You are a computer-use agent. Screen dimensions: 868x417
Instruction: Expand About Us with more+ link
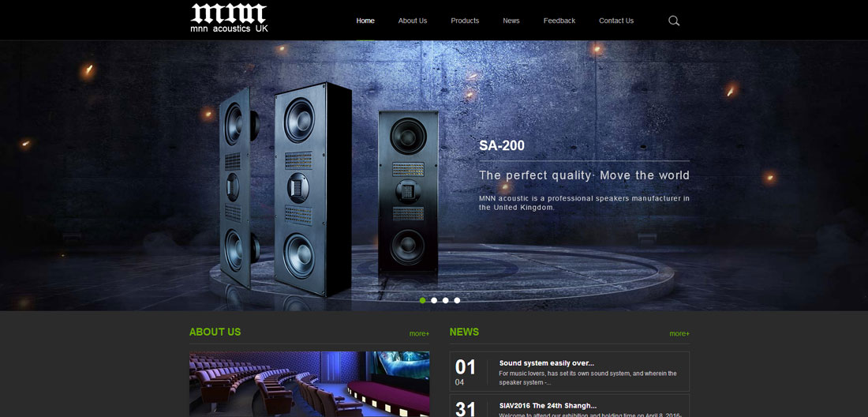point(419,334)
